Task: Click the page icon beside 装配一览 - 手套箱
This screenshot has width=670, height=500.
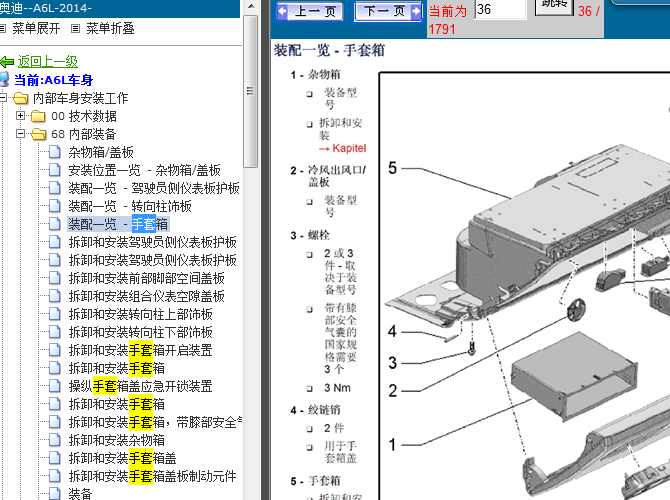Action: coord(54,224)
